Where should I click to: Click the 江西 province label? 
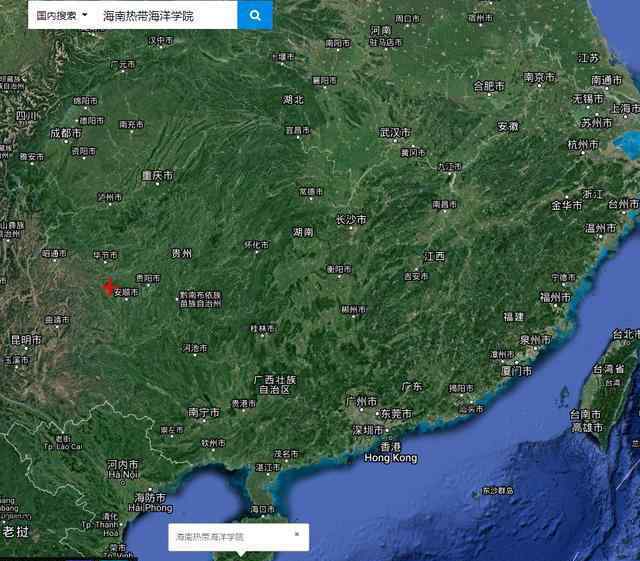pos(435,256)
